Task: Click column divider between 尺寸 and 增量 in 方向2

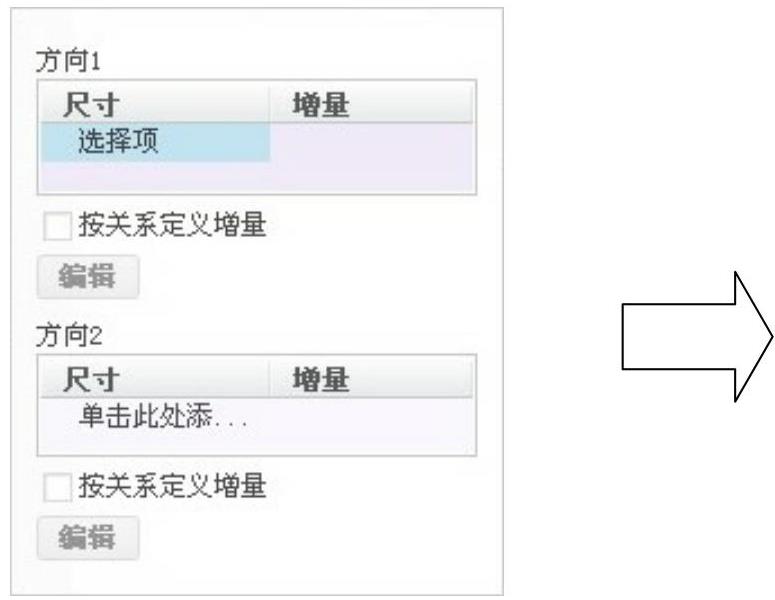Action: (x=270, y=378)
